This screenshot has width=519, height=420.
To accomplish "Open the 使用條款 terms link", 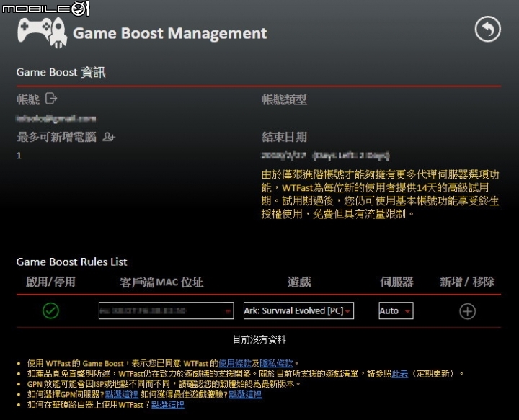I will click(235, 363).
